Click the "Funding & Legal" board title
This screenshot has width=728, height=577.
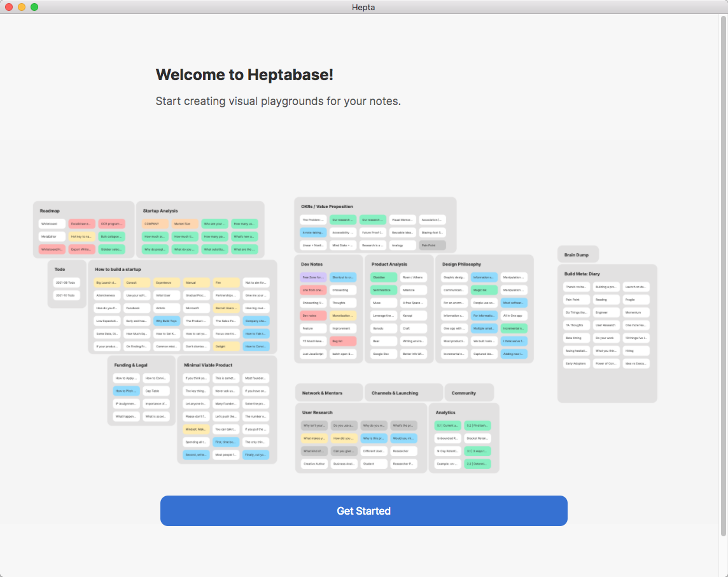pos(131,365)
